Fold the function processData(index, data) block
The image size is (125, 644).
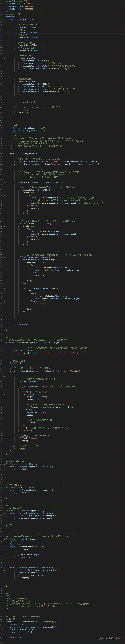(x=4, y=547)
